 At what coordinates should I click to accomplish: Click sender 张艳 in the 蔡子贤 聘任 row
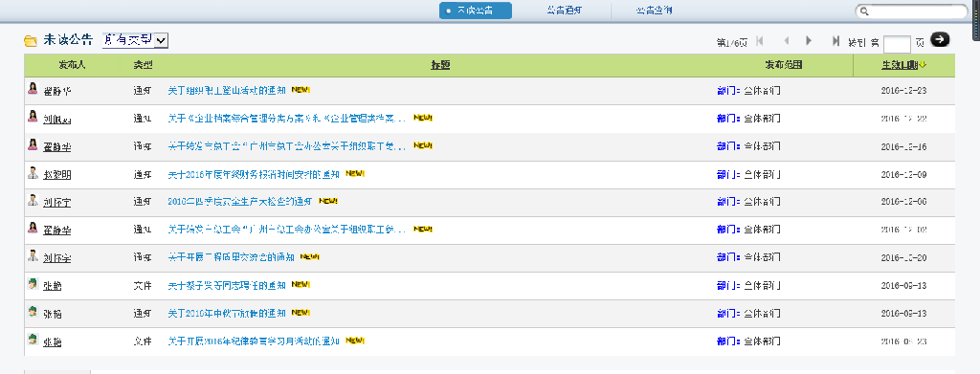(x=53, y=286)
